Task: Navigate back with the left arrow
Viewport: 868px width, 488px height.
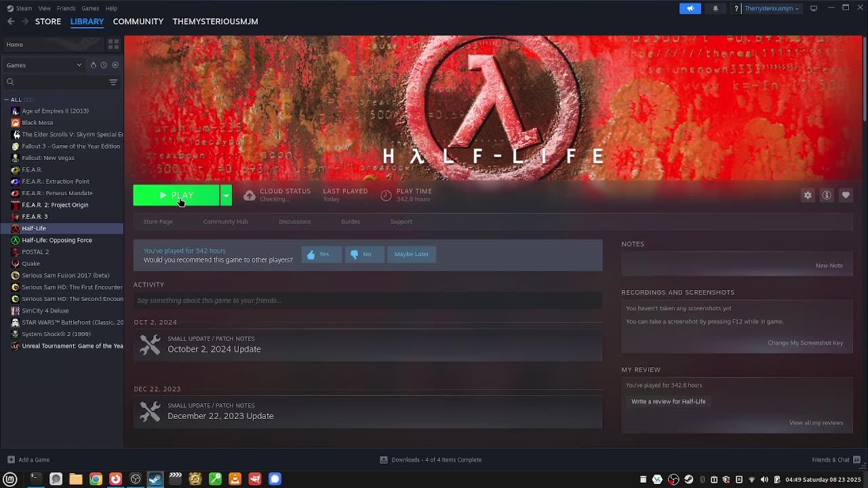Action: pos(11,22)
